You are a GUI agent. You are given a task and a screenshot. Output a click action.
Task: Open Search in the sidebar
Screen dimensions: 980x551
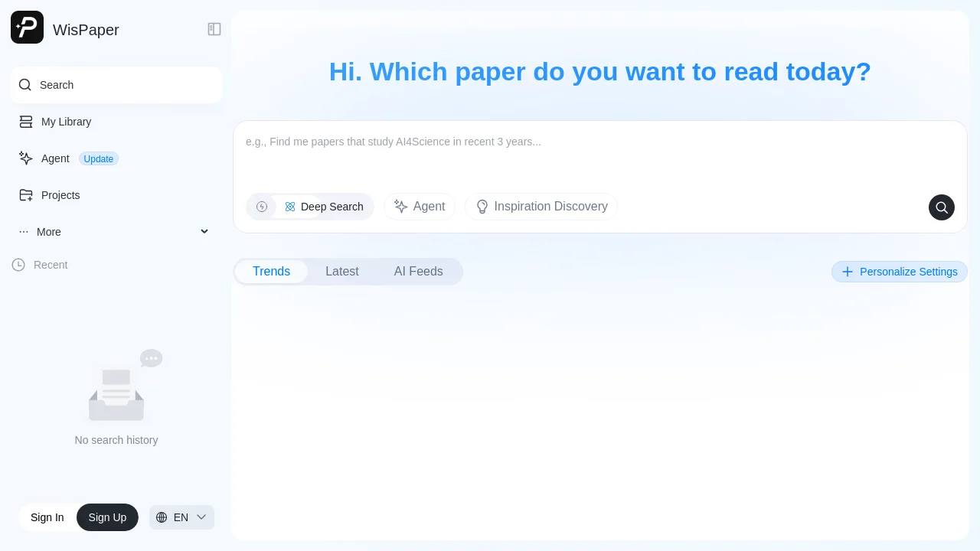[x=116, y=85]
